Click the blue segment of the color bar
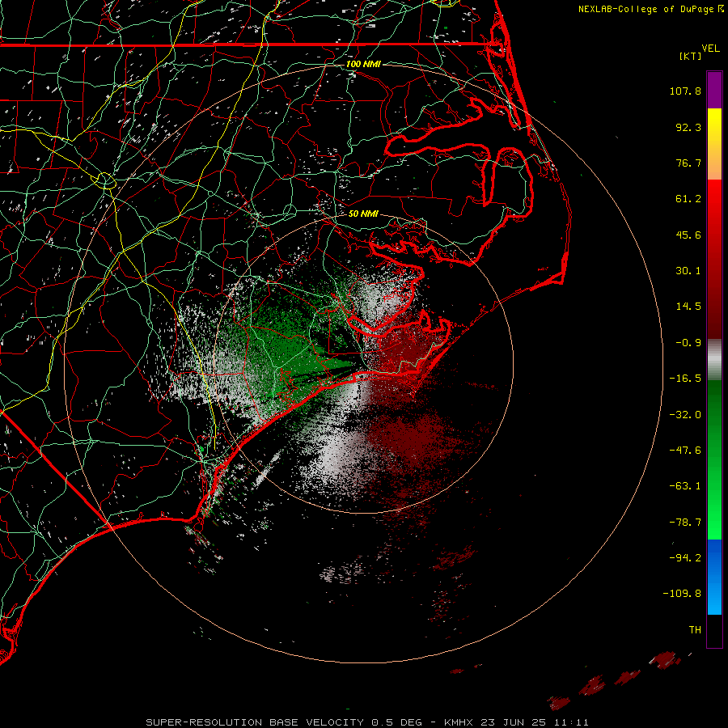 (x=714, y=577)
